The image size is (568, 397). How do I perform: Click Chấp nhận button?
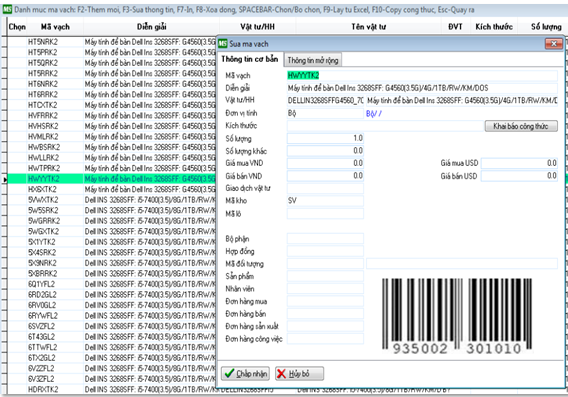click(246, 373)
